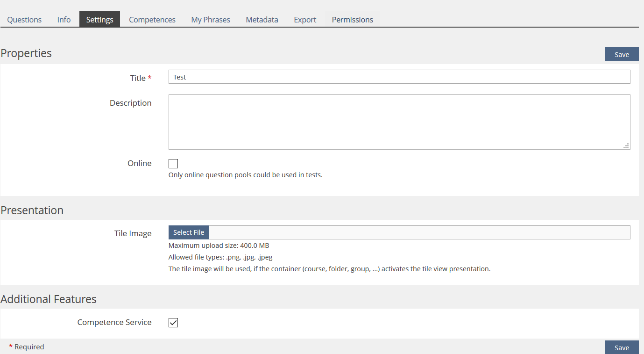Grab the Description box resize handle

[626, 146]
